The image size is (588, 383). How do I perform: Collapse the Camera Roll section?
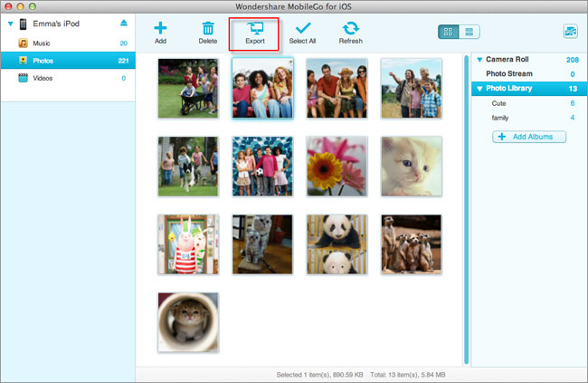[479, 60]
